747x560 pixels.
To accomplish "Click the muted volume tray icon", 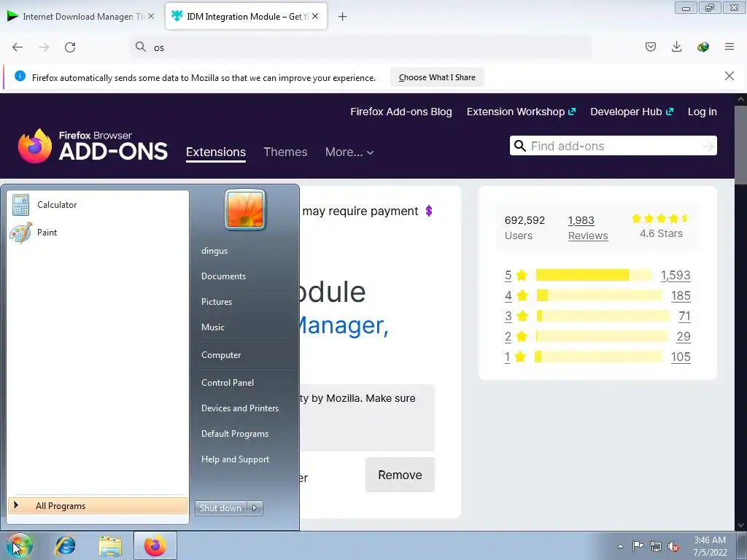I will pos(673,546).
